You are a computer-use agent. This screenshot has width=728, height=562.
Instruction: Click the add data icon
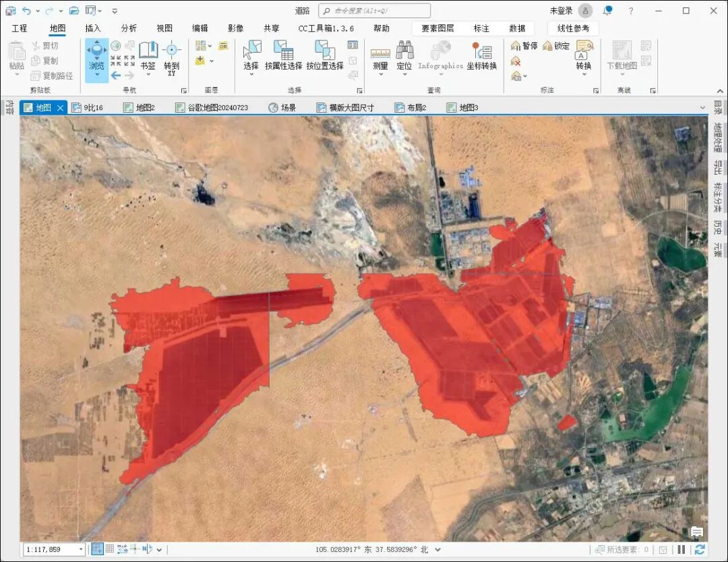[200, 61]
